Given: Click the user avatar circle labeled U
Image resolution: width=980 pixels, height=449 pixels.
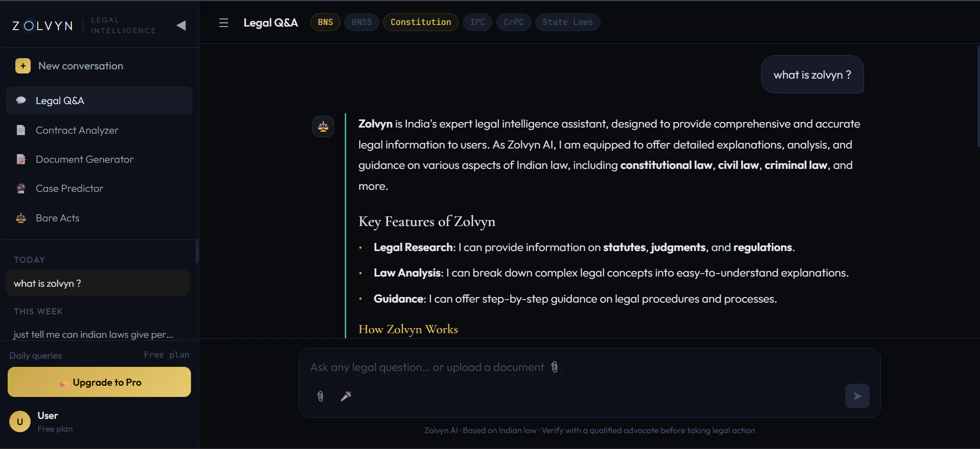Looking at the screenshot, I should [x=20, y=421].
